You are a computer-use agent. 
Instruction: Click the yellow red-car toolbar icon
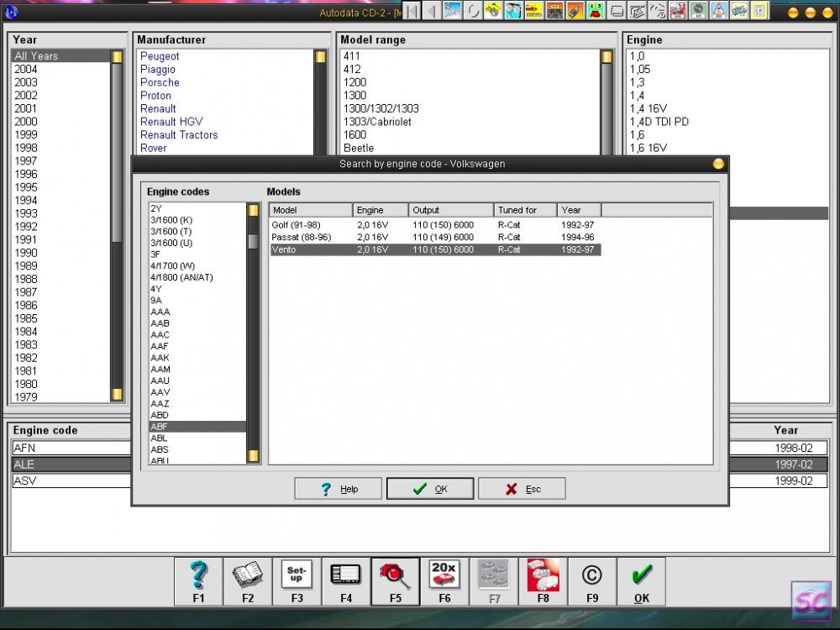pos(534,10)
